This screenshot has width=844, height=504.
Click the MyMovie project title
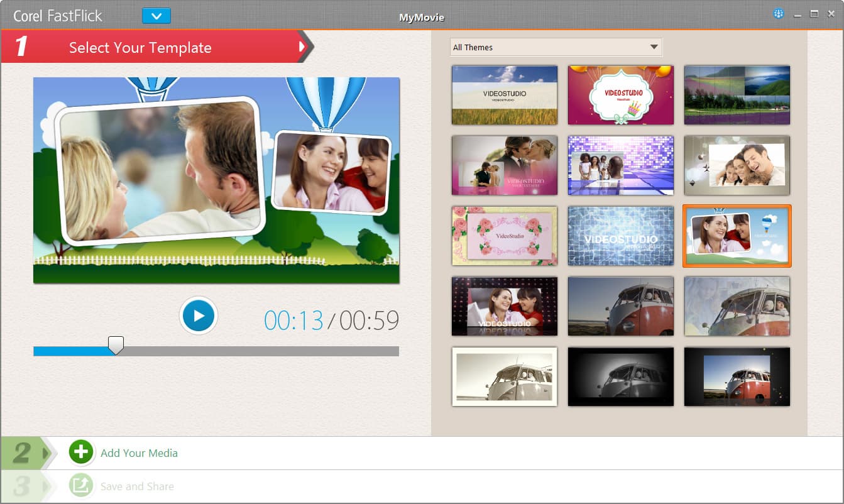tap(422, 18)
